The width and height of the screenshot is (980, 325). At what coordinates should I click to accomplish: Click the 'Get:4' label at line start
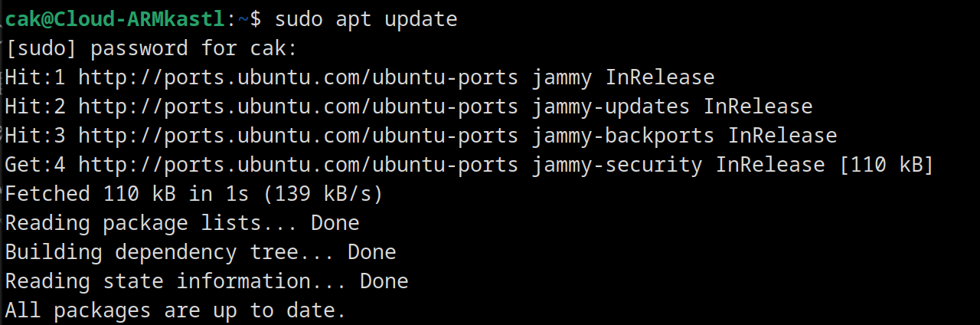35,165
